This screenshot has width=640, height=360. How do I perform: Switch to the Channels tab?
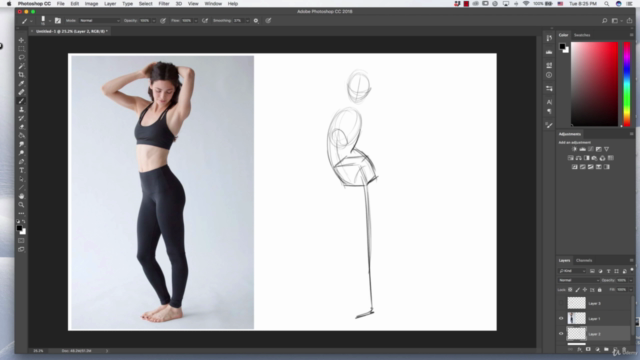(x=584, y=260)
